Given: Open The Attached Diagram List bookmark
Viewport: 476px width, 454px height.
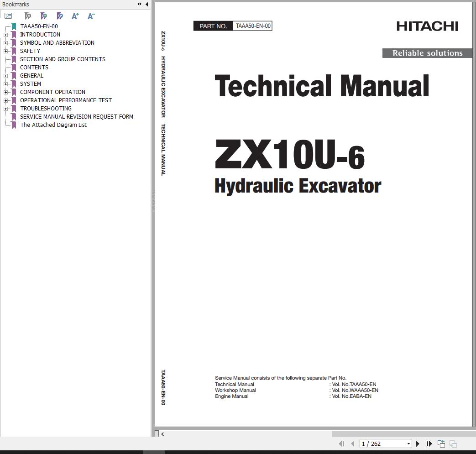Looking at the screenshot, I should [x=53, y=125].
